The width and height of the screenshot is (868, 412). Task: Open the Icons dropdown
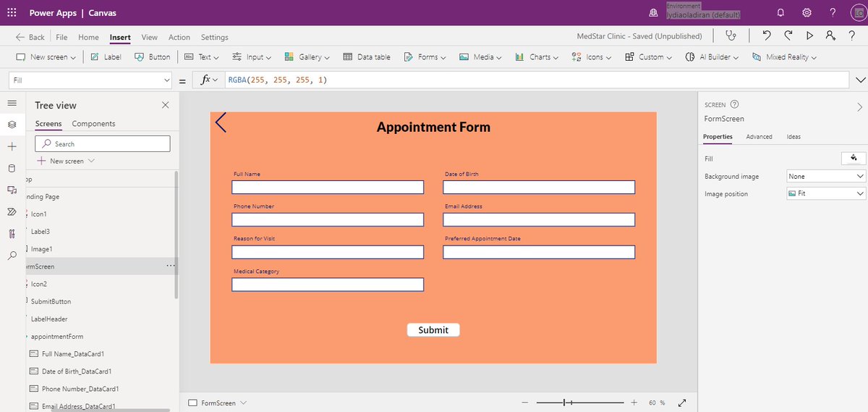[592, 57]
